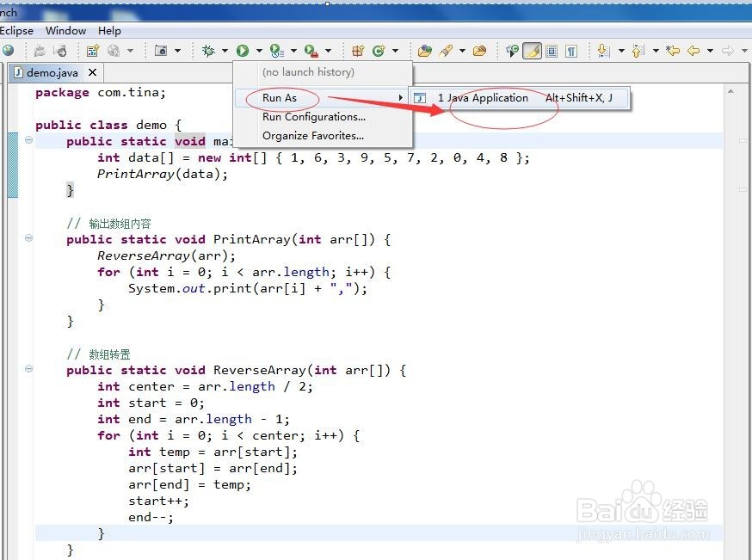Click the grey open folder toolbar icon
Viewport: 752px width, 560px height.
(x=40, y=51)
